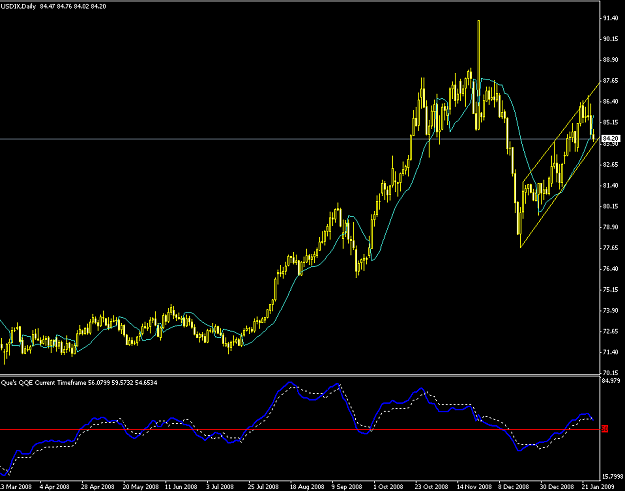Click the 75.15 price axis label
The image size is (625, 491).
[x=611, y=290]
